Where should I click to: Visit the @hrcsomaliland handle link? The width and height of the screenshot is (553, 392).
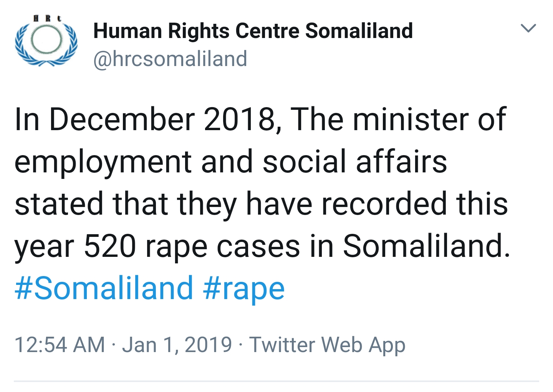tap(170, 59)
